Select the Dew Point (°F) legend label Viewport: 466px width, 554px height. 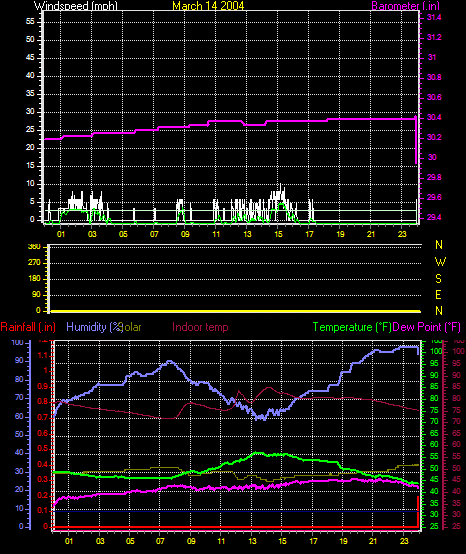coord(426,327)
